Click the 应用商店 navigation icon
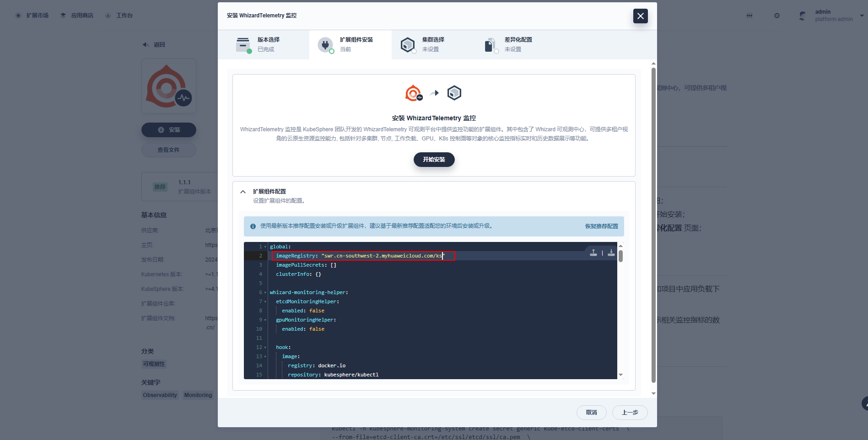The height and width of the screenshot is (440, 868). tap(63, 16)
